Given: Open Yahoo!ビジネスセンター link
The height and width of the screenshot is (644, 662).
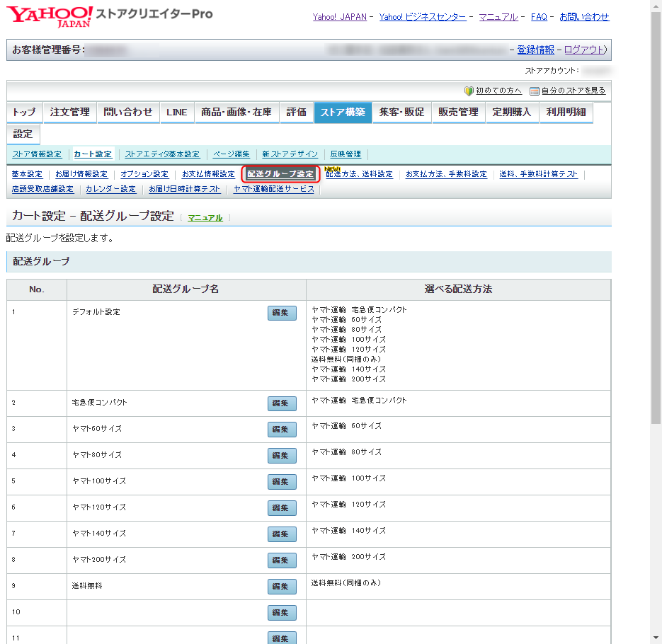Looking at the screenshot, I should click(x=423, y=17).
